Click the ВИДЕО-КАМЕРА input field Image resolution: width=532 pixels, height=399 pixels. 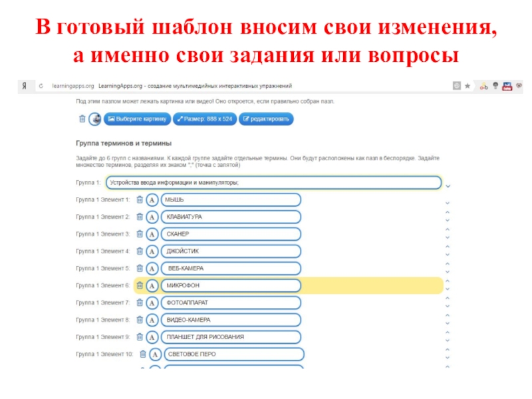coord(231,320)
